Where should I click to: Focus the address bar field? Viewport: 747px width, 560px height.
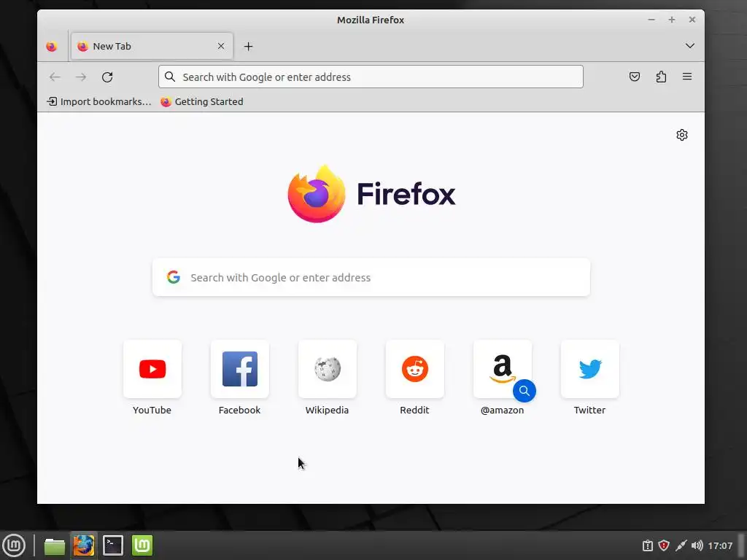[371, 77]
